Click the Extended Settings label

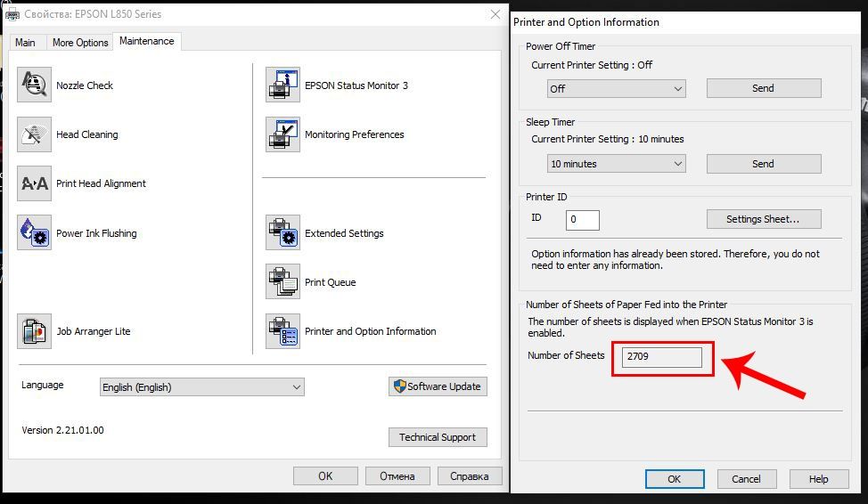344,233
